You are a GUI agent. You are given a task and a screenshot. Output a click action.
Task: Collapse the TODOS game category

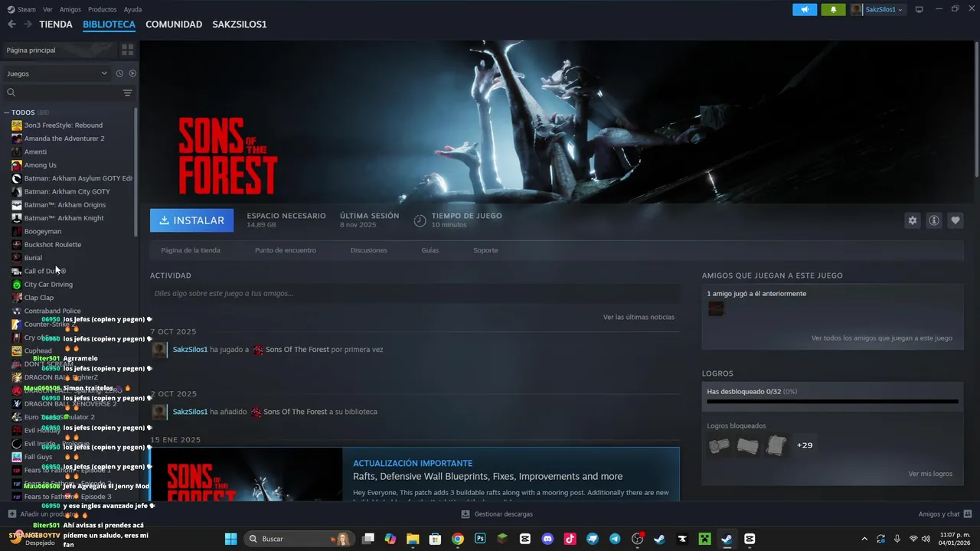click(7, 112)
